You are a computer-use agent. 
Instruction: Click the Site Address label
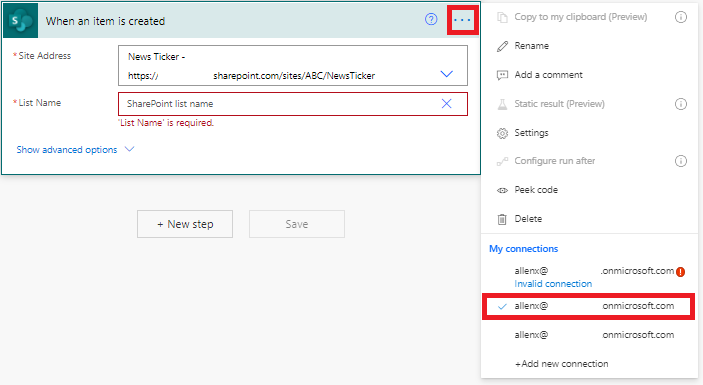(x=44, y=56)
